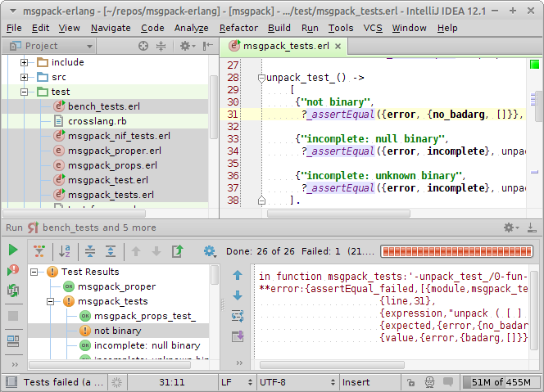544x392 pixels.
Task: Toggle auto-test icon below rerun failed
Action: point(13,290)
